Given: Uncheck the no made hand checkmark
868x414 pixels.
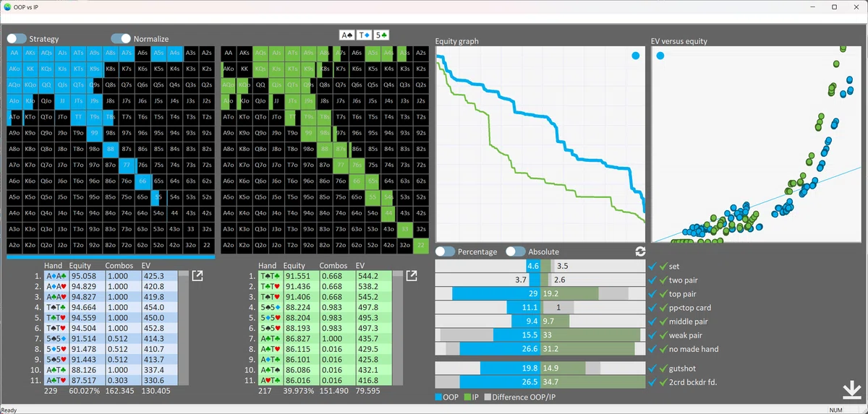Looking at the screenshot, I should pos(653,349).
